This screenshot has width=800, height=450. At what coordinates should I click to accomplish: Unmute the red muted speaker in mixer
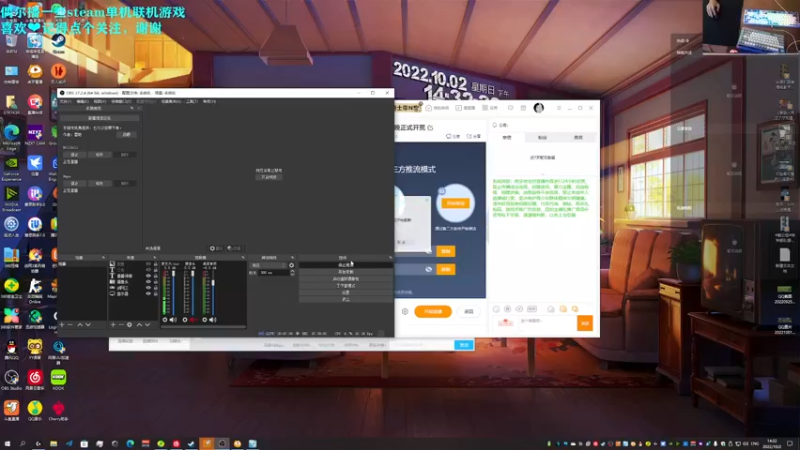(193, 320)
